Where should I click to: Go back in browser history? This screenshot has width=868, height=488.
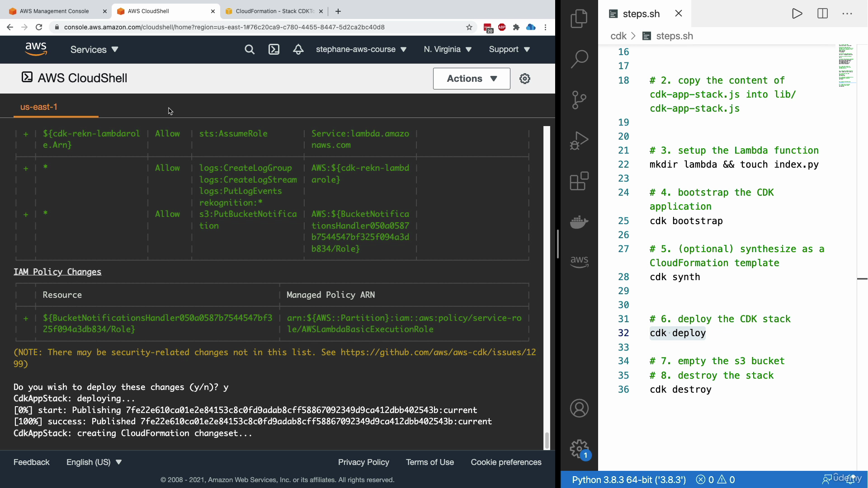pos(10,27)
